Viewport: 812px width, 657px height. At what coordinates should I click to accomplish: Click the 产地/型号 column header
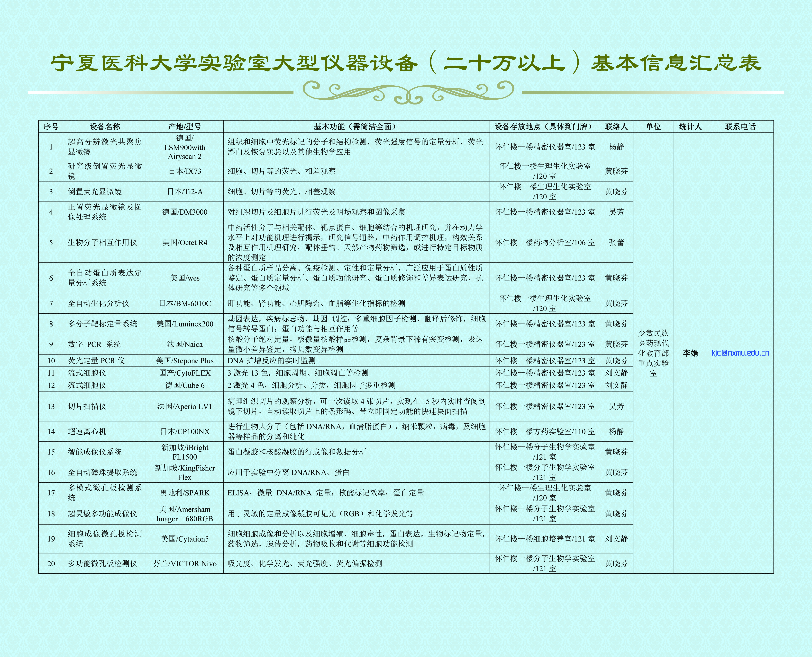[184, 126]
